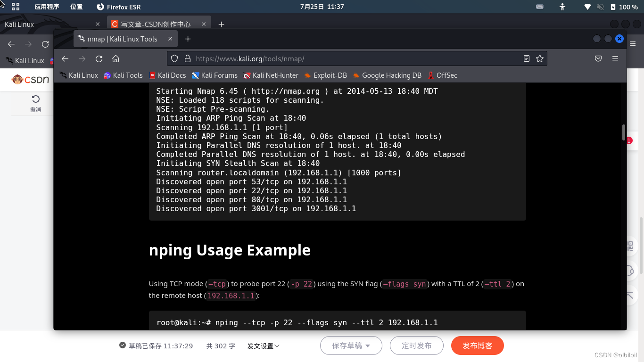Open the Activities overview grid icon
Image resolution: width=644 pixels, height=362 pixels.
click(x=16, y=7)
